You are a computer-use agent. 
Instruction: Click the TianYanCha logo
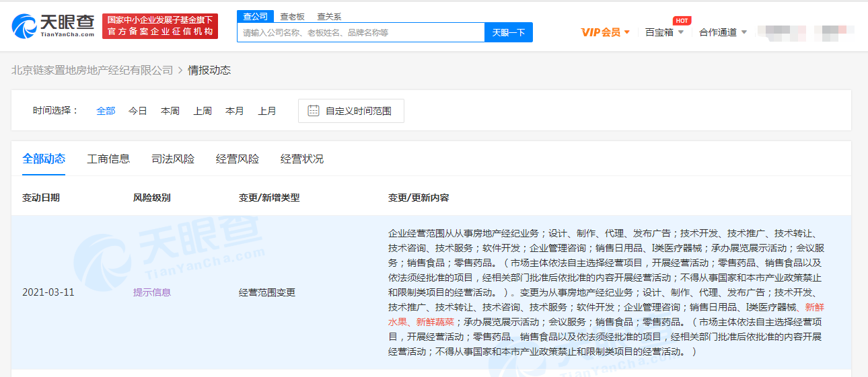pos(52,26)
